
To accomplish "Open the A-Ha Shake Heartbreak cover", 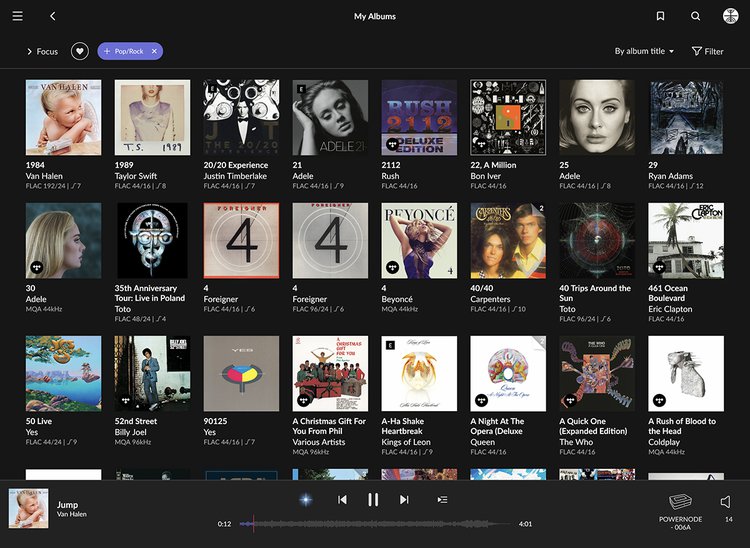I will coord(419,373).
